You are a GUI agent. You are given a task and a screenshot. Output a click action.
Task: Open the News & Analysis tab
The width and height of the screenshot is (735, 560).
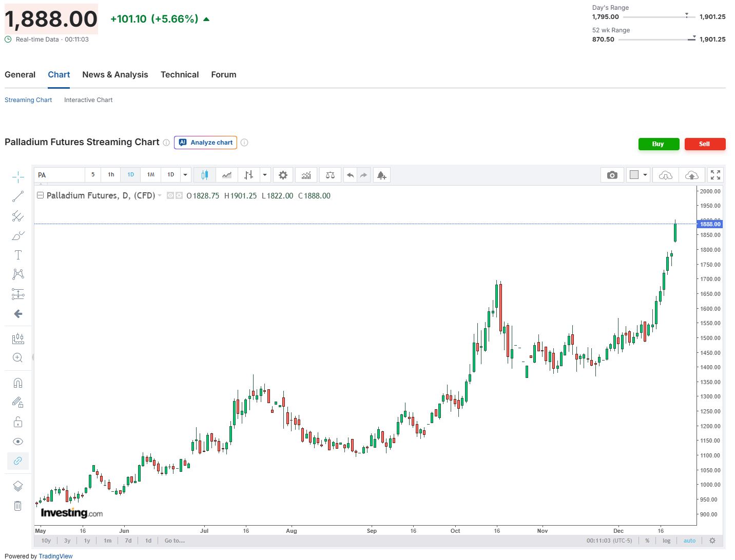point(115,74)
